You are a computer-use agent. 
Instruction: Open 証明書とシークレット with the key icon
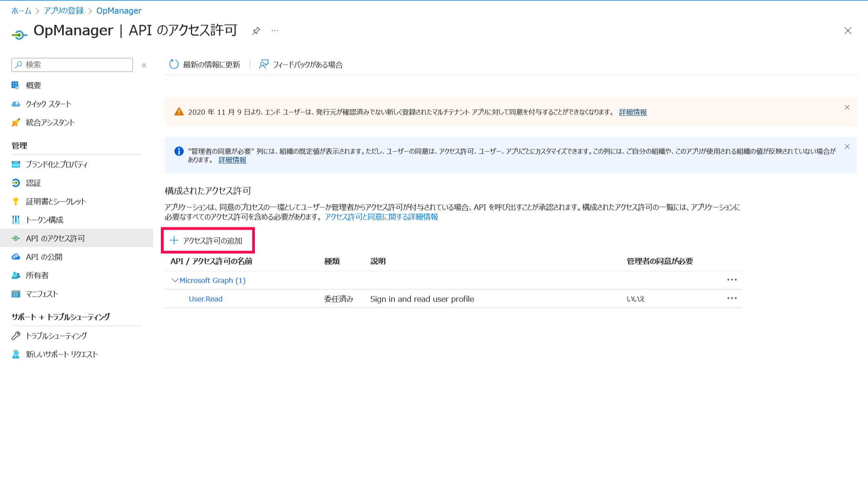pos(55,201)
